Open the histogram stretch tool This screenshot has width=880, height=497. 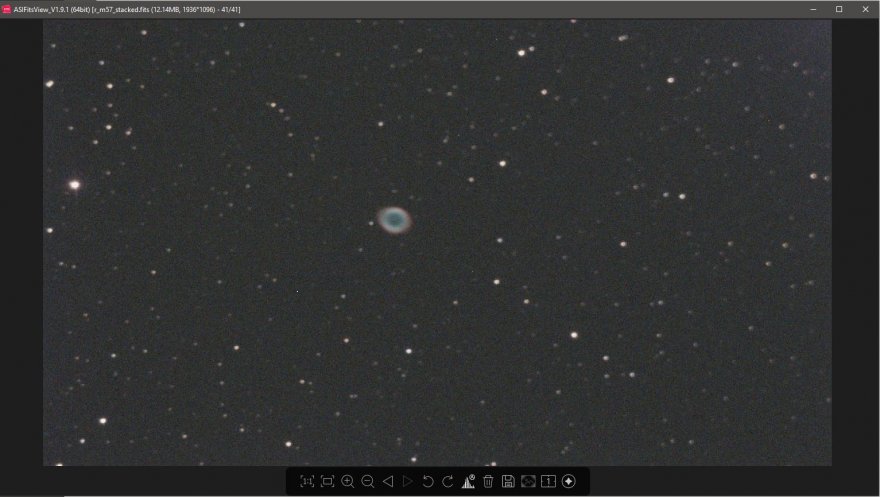click(468, 481)
